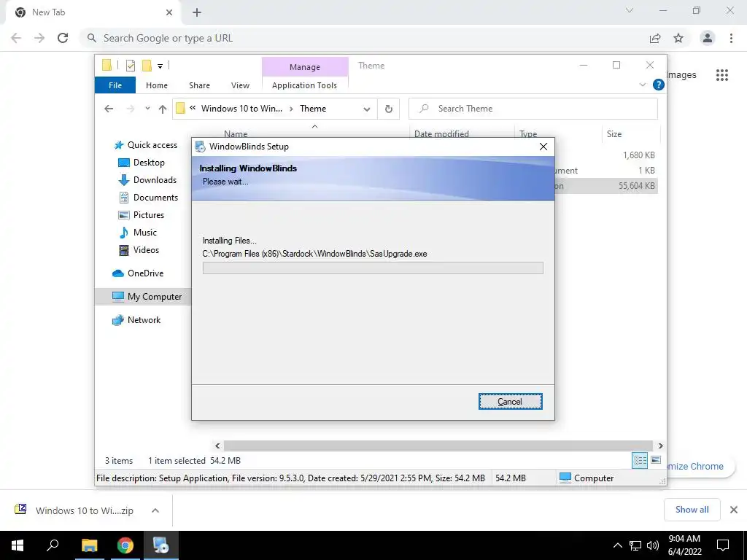This screenshot has height=560, width=747.
Task: Open Desktop in navigation pane
Action: click(142, 163)
